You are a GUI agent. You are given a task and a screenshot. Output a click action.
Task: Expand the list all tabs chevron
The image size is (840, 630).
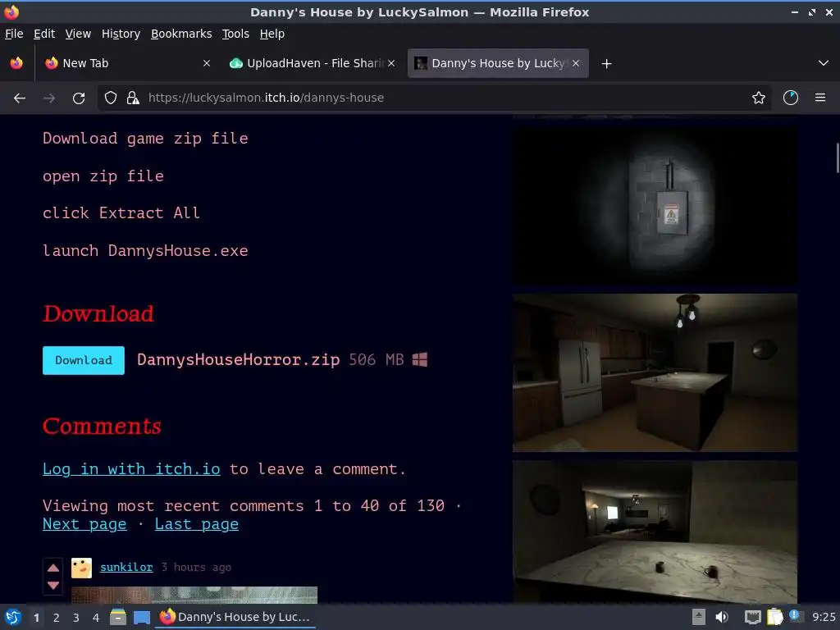824,63
